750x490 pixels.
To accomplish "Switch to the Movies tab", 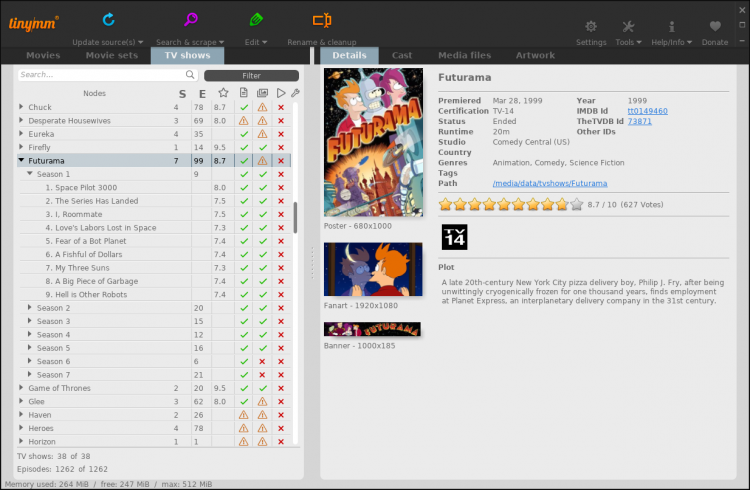I will 43,55.
